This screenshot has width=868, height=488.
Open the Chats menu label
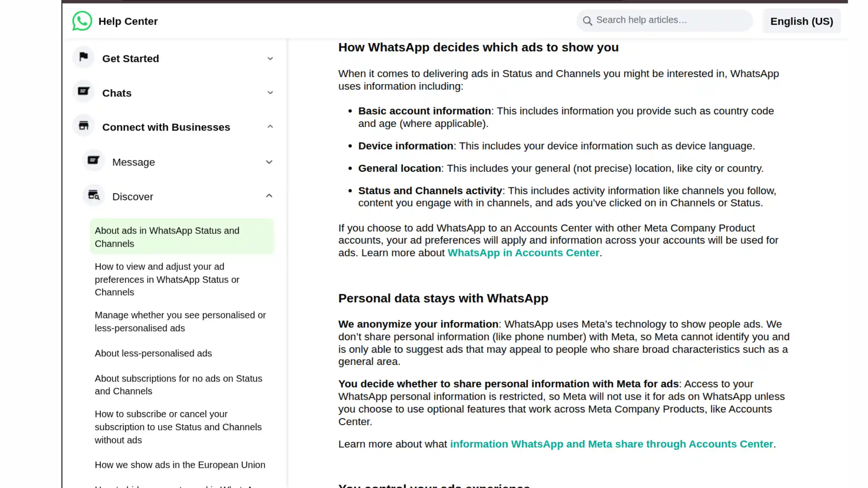click(x=117, y=93)
